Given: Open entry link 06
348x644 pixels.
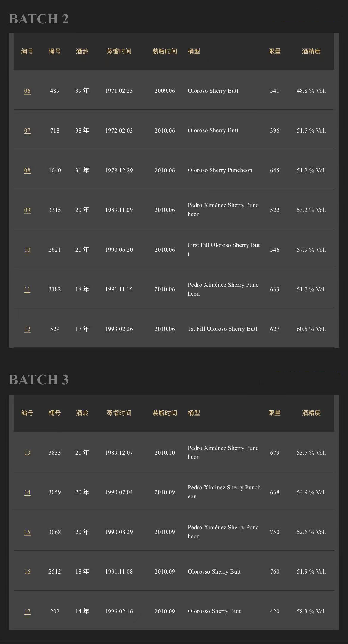Looking at the screenshot, I should 27,91.
